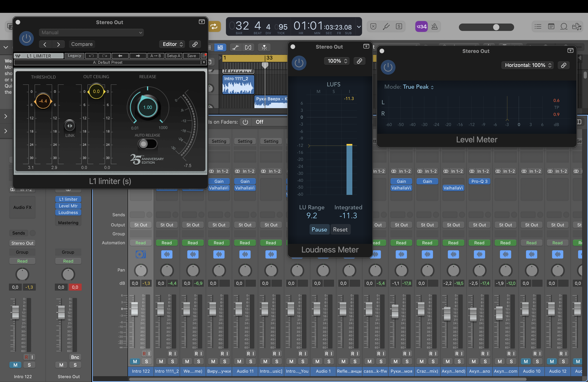The height and width of the screenshot is (382, 588).
Task: Toggle the Cycle mode button
Action: (214, 26)
